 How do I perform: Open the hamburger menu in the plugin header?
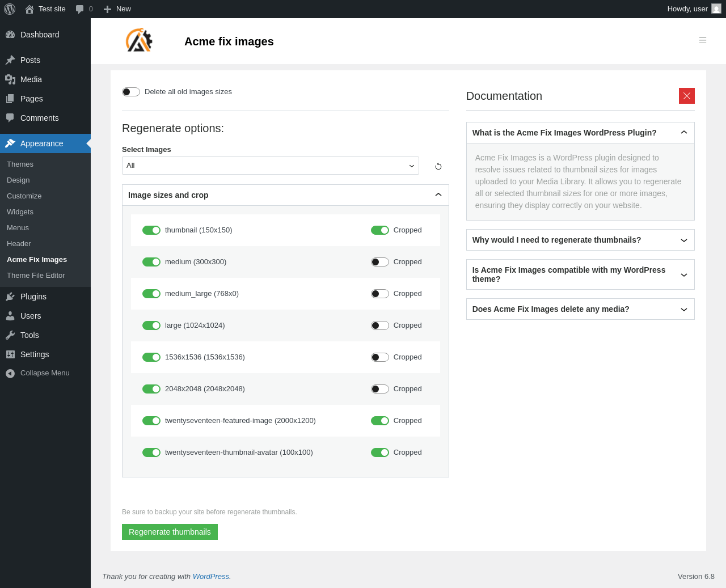pyautogui.click(x=703, y=40)
